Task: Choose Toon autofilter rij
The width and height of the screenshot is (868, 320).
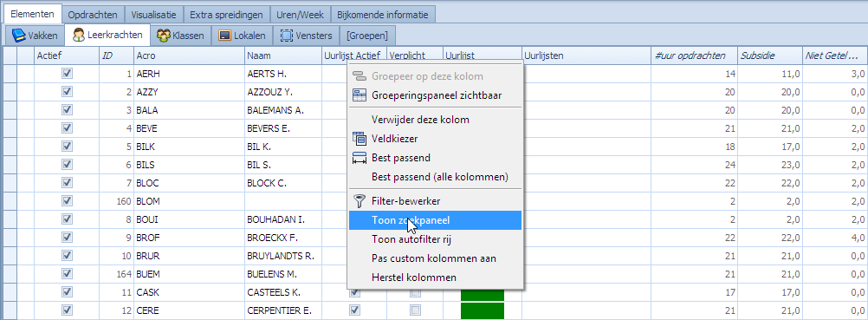Action: [x=435, y=239]
